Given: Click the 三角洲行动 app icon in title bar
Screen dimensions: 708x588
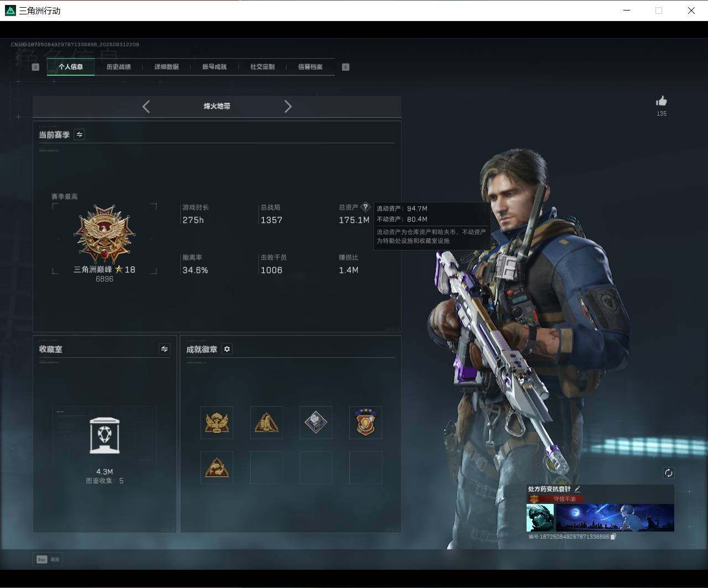Looking at the screenshot, I should click(x=10, y=11).
